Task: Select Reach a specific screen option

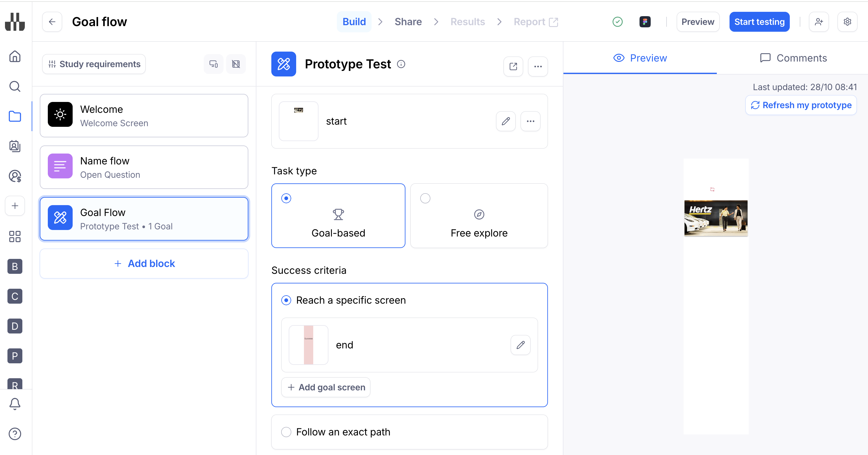Action: pos(286,300)
